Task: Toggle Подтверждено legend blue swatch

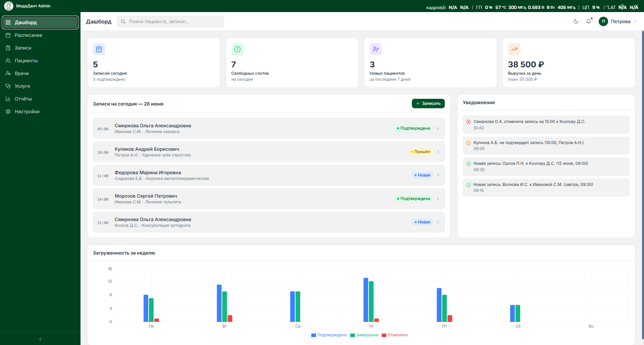Action: point(314,335)
